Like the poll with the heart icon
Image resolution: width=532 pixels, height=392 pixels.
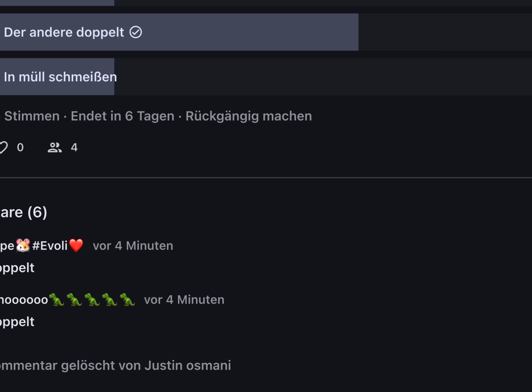tap(3, 147)
